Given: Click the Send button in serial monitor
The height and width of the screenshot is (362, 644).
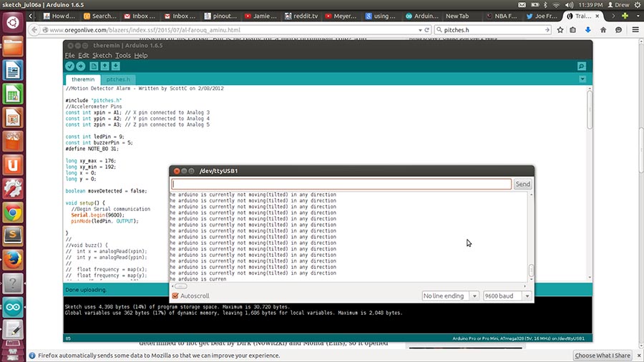Looking at the screenshot, I should [x=523, y=184].
